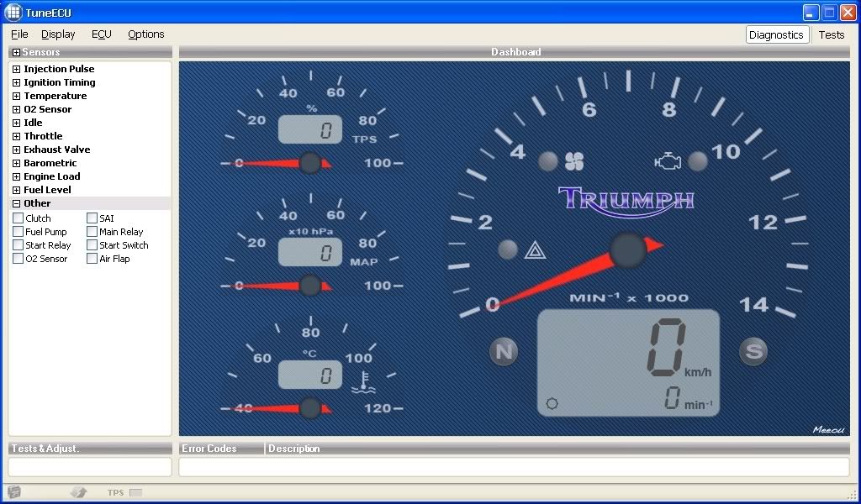Select the Engine Load tree label
861x504 pixels.
pyautogui.click(x=51, y=176)
